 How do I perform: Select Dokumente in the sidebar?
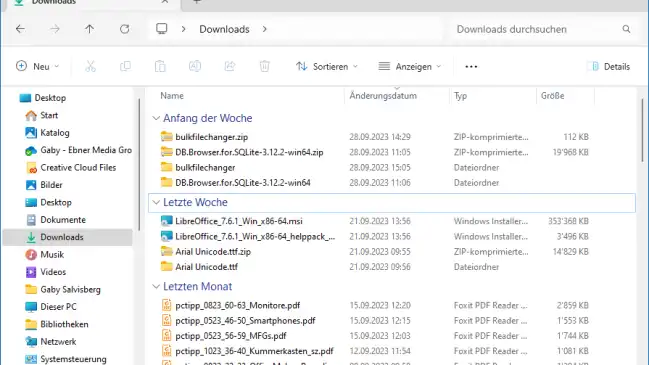coord(63,220)
